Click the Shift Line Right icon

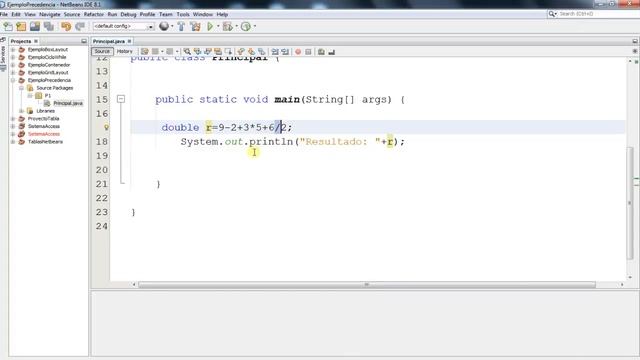(x=285, y=52)
